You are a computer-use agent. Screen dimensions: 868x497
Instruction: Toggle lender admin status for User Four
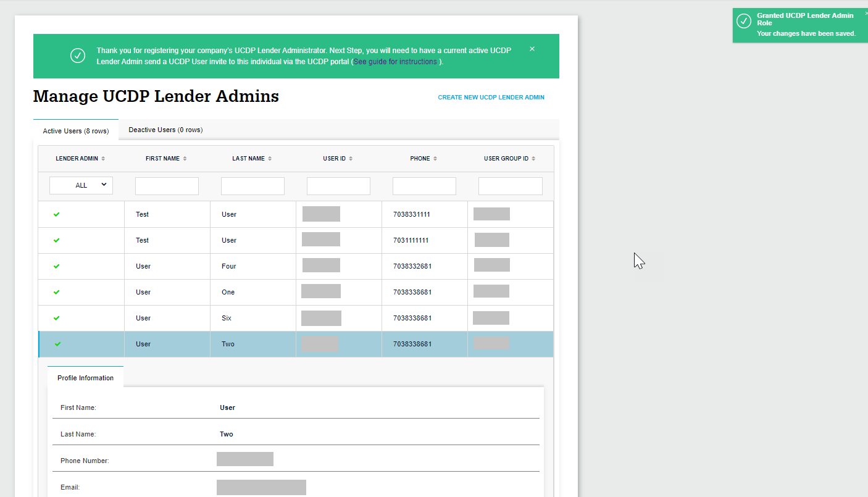click(56, 266)
